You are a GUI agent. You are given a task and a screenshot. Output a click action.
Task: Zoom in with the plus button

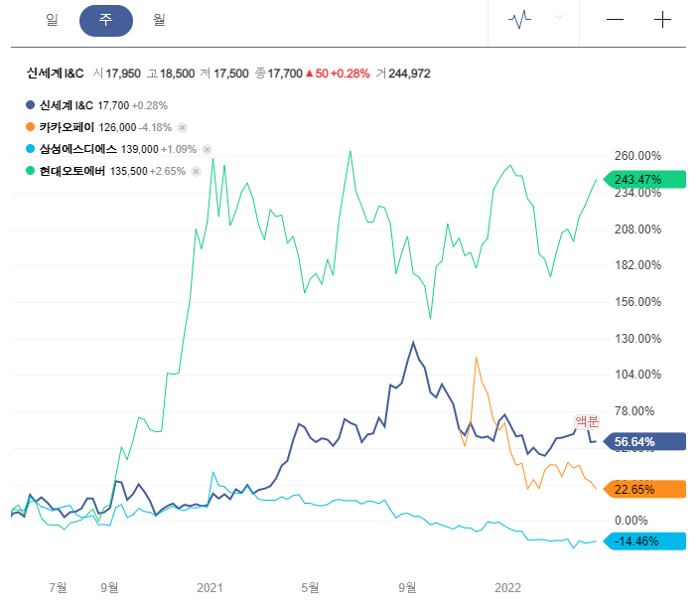click(662, 20)
